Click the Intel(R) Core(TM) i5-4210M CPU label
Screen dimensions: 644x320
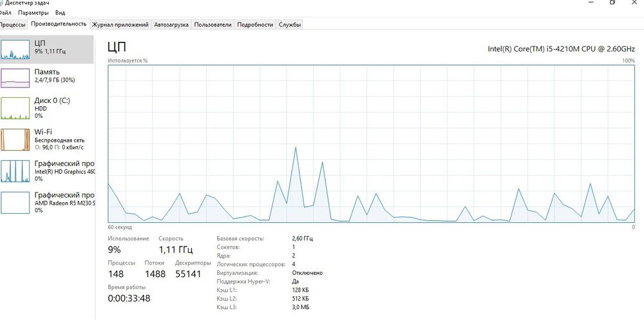point(561,49)
